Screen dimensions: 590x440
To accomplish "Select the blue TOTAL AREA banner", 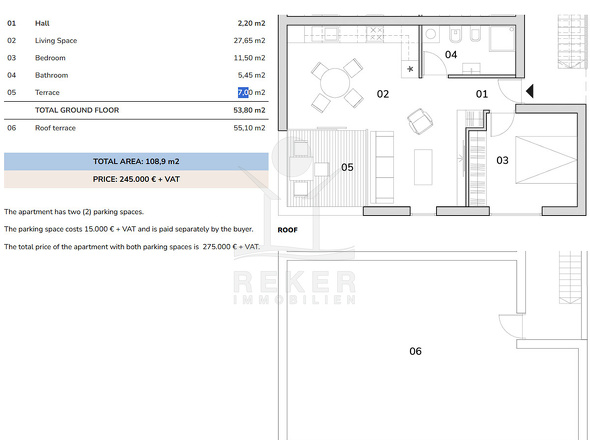I will pos(136,161).
